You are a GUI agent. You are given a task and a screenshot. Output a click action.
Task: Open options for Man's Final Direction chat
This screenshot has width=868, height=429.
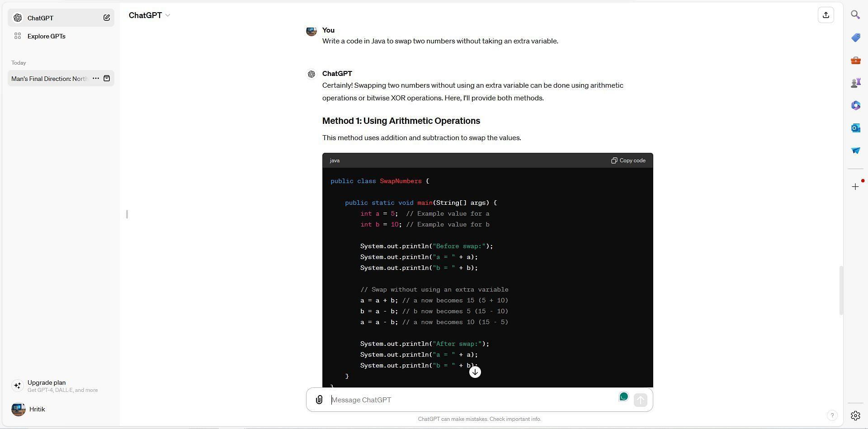[x=96, y=78]
